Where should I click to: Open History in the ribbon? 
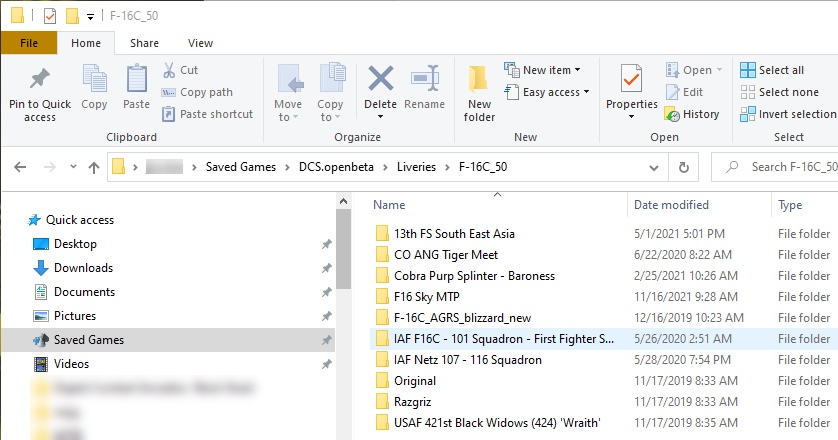[x=692, y=114]
